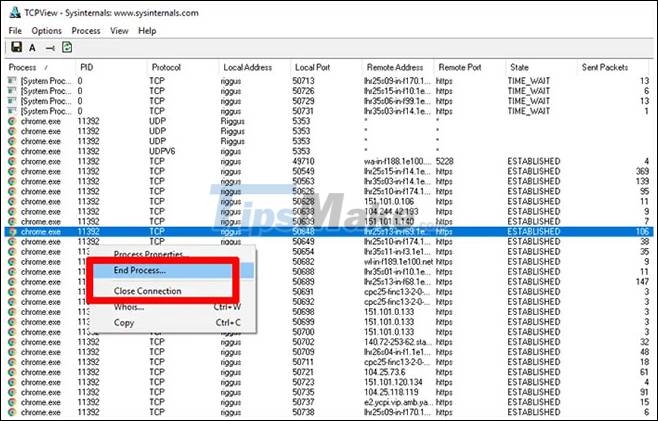Select Whois from the context menu
Viewport: 658px width, 421px height.
point(172,307)
